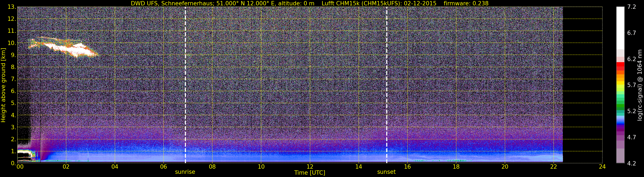Click time axis tick label '14'
The width and height of the screenshot is (644, 177).
coord(358,167)
